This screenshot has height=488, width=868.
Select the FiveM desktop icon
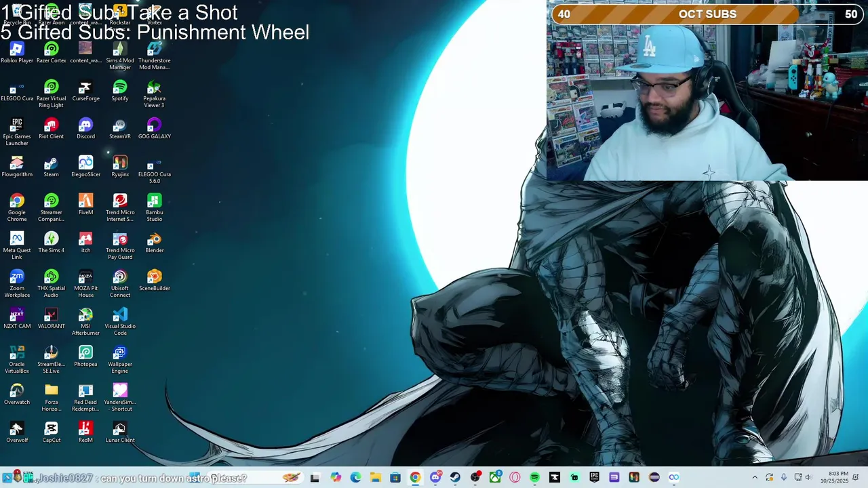pyautogui.click(x=85, y=205)
